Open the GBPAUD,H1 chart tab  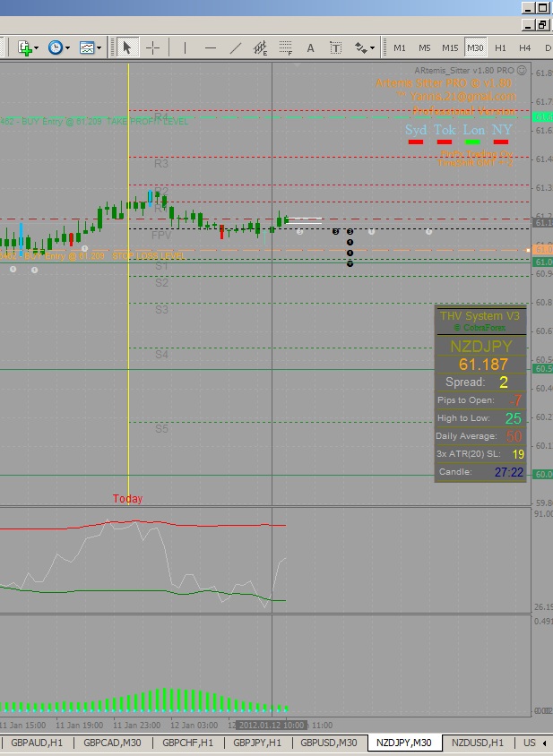pyautogui.click(x=37, y=743)
